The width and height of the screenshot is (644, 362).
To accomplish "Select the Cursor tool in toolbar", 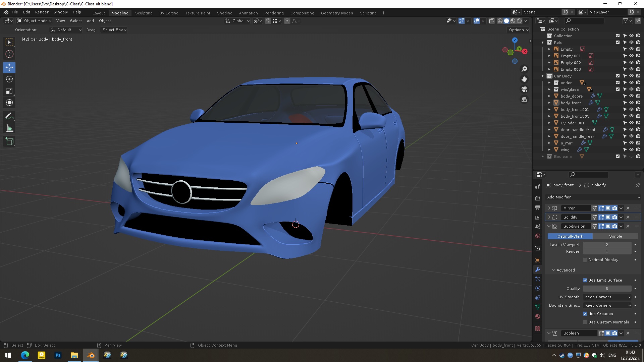I will pyautogui.click(x=9, y=54).
